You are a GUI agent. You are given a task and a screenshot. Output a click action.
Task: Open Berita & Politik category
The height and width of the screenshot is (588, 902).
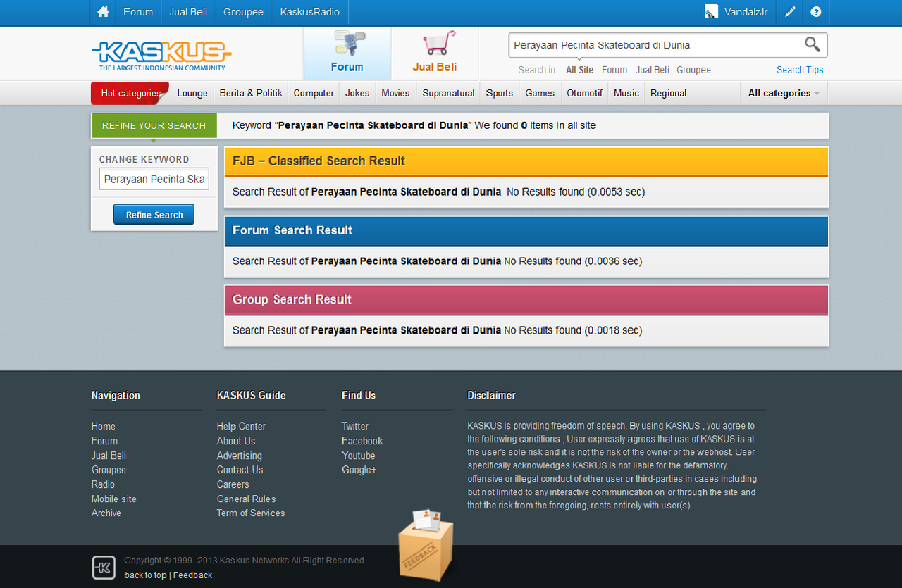[251, 93]
